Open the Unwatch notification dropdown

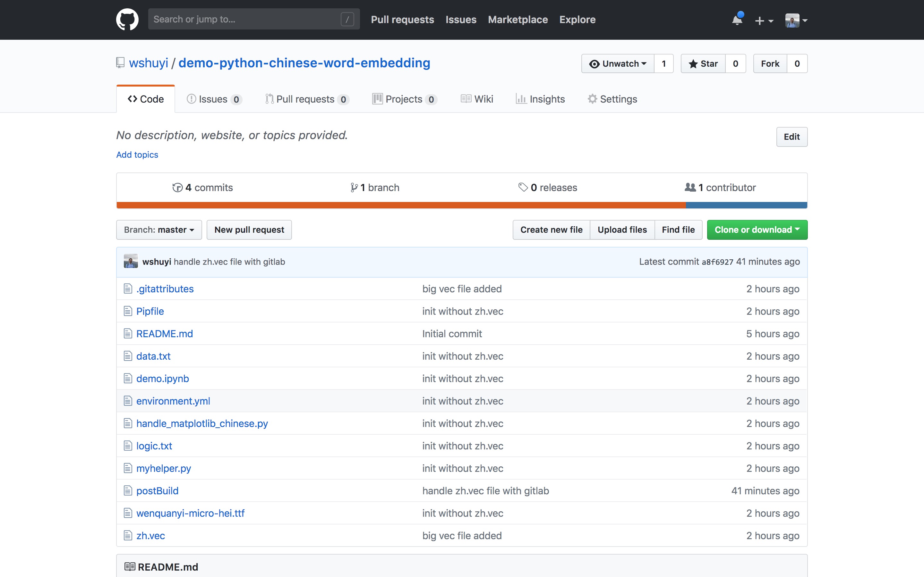point(618,64)
